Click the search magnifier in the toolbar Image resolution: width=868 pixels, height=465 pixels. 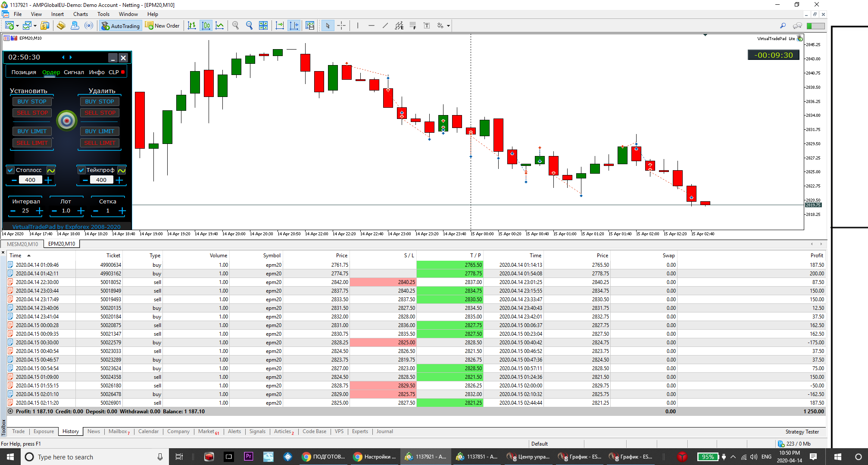(783, 26)
